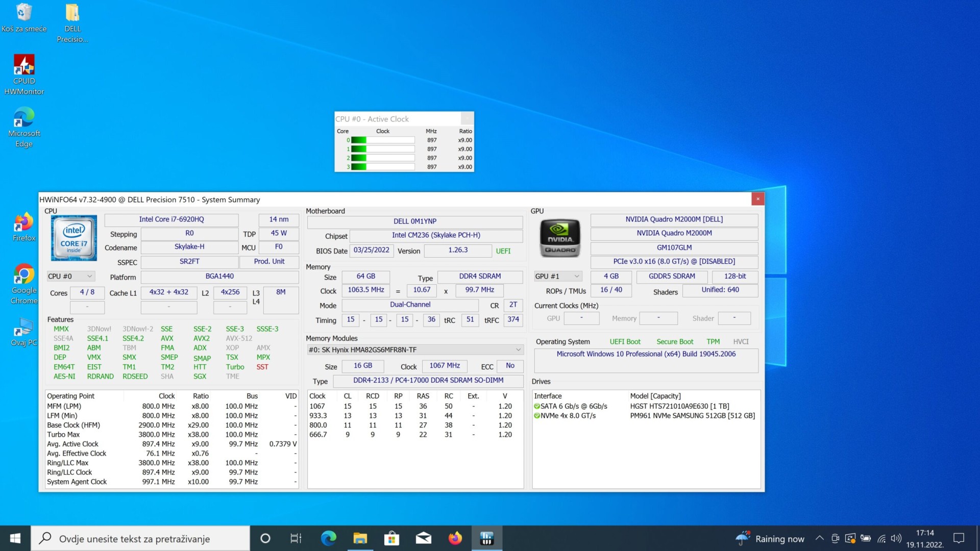Click the BIOS version 1.26.3 field
The height and width of the screenshot is (551, 980).
458,250
